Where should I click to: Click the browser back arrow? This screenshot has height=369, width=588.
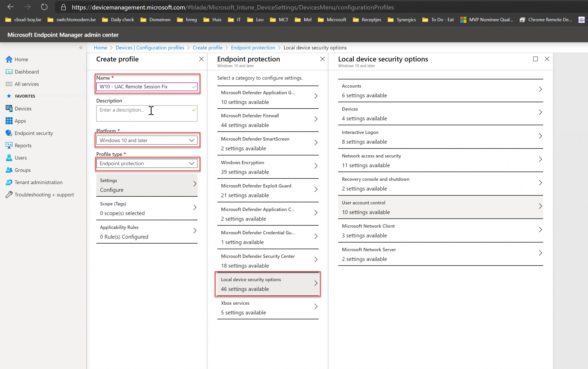coord(11,7)
